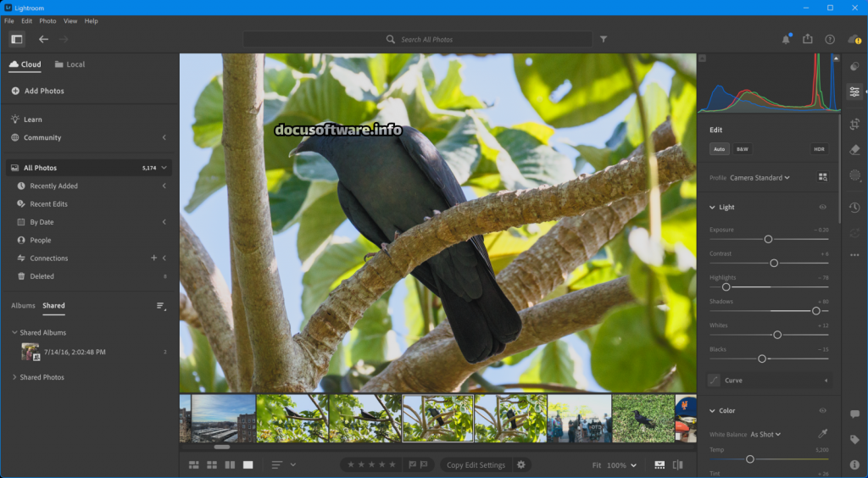Switch to the Albums tab

(23, 305)
